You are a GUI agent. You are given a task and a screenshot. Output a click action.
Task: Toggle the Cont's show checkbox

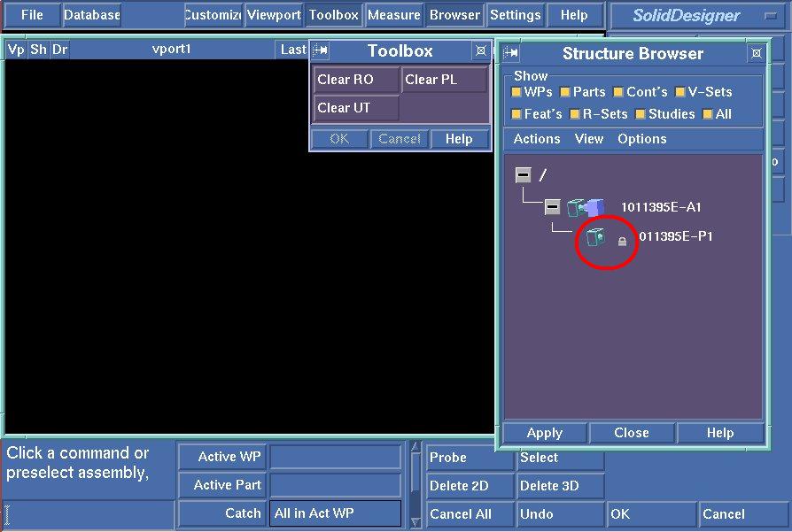(x=618, y=92)
